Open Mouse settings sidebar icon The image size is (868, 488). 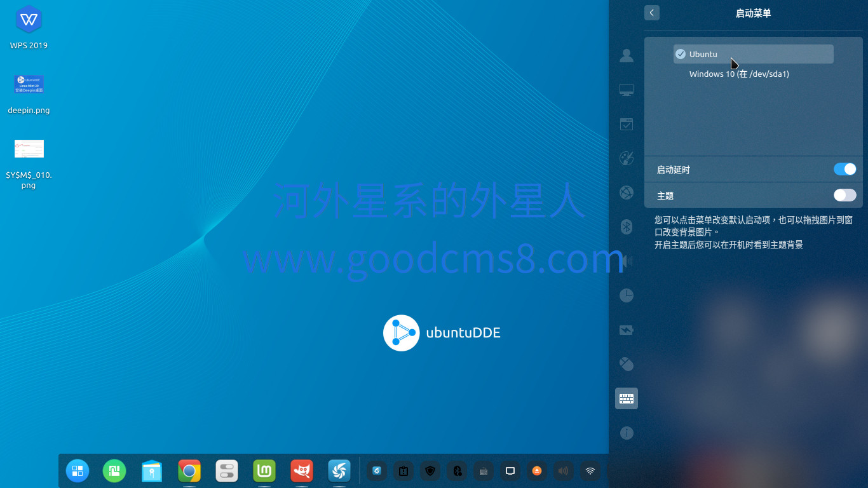pyautogui.click(x=627, y=364)
